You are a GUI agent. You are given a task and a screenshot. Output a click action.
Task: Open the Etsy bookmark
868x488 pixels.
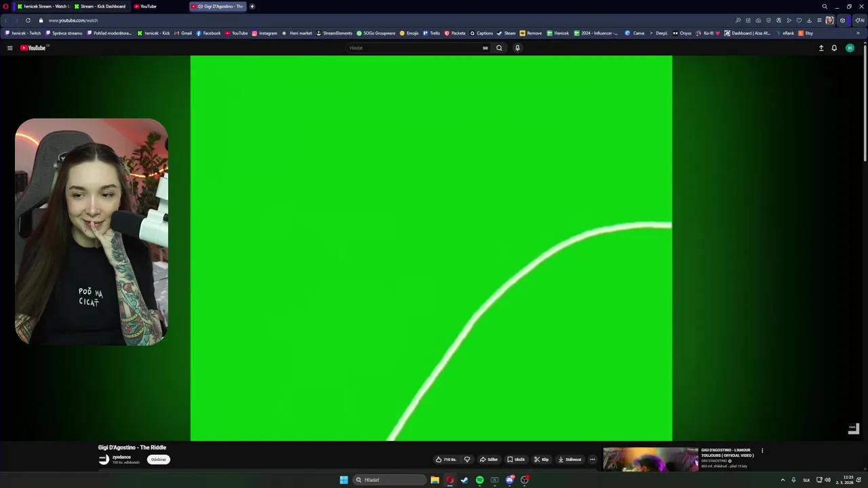click(x=806, y=33)
